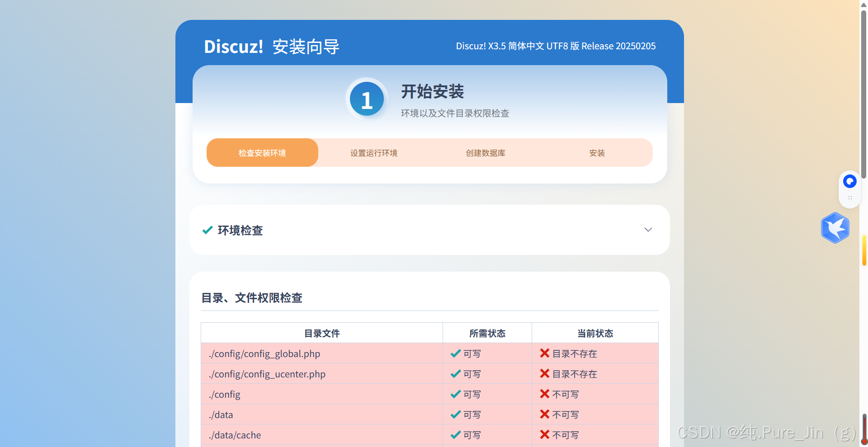The height and width of the screenshot is (447, 868).
Task: Click red X in the ./data/cache row
Action: (545, 434)
